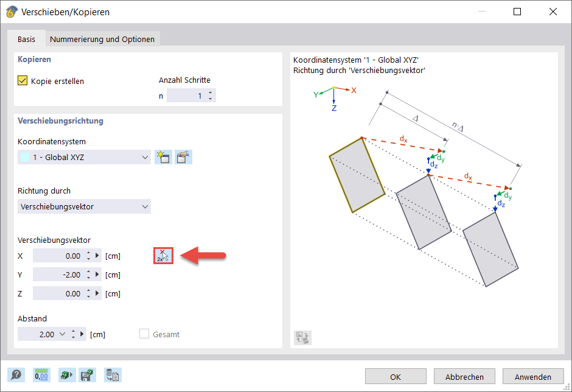
Task: Click the pick vector graphically (2x) icon
Action: point(163,256)
